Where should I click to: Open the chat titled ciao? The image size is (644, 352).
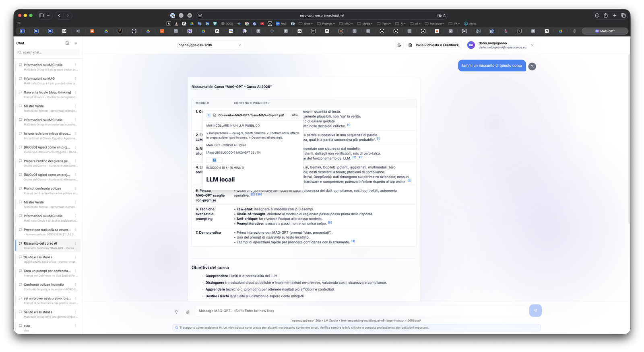tap(48, 328)
